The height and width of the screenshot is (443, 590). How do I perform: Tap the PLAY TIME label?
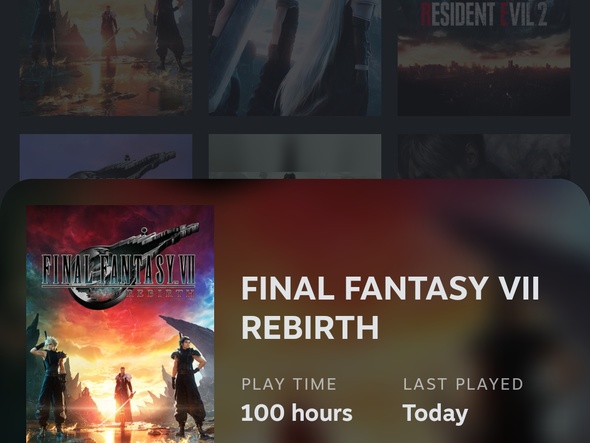tap(289, 384)
